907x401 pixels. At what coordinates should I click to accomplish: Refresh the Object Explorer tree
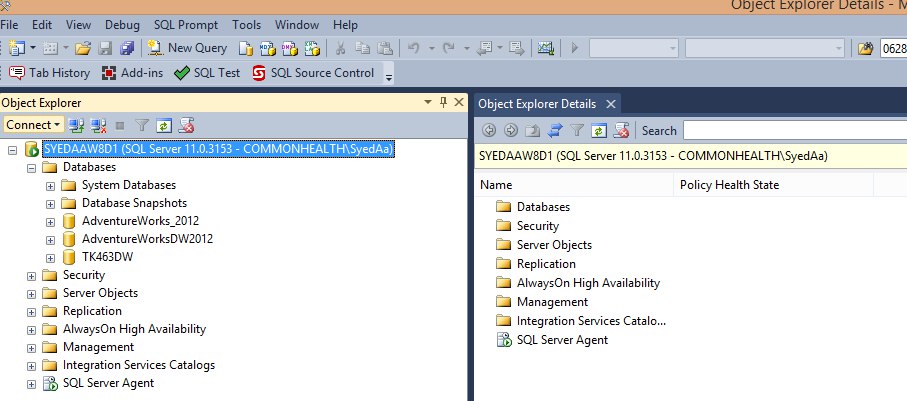click(x=164, y=125)
